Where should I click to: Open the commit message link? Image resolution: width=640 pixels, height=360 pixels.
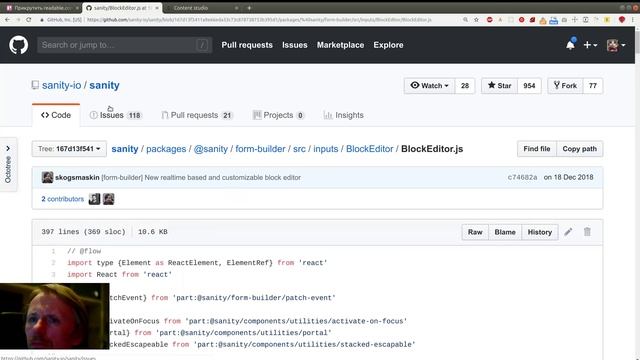point(201,178)
